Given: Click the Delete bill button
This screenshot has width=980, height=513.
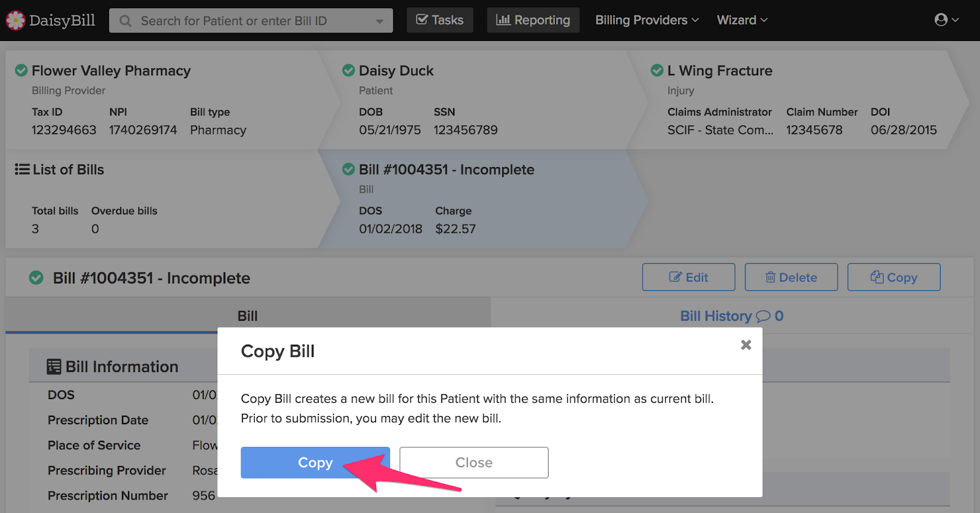Looking at the screenshot, I should pyautogui.click(x=791, y=277).
